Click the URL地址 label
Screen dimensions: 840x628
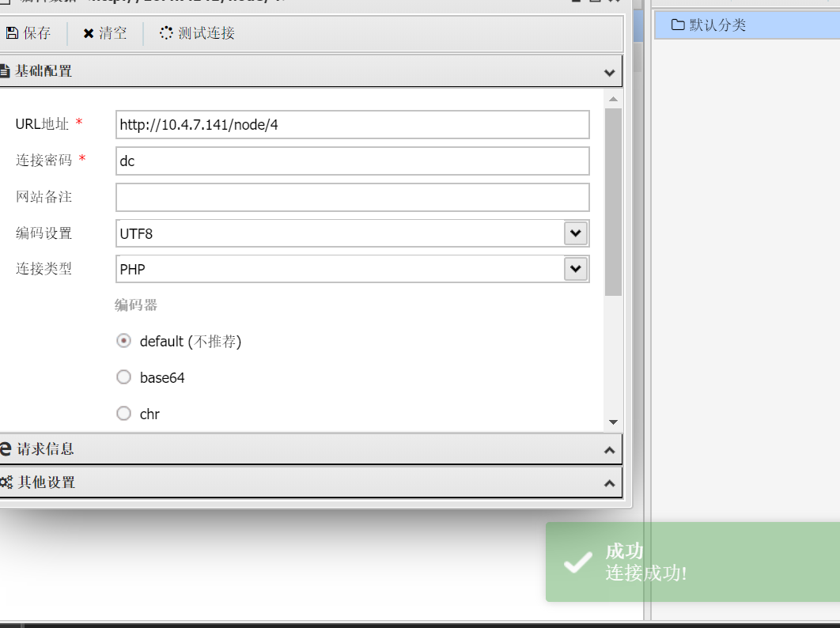[x=43, y=124]
